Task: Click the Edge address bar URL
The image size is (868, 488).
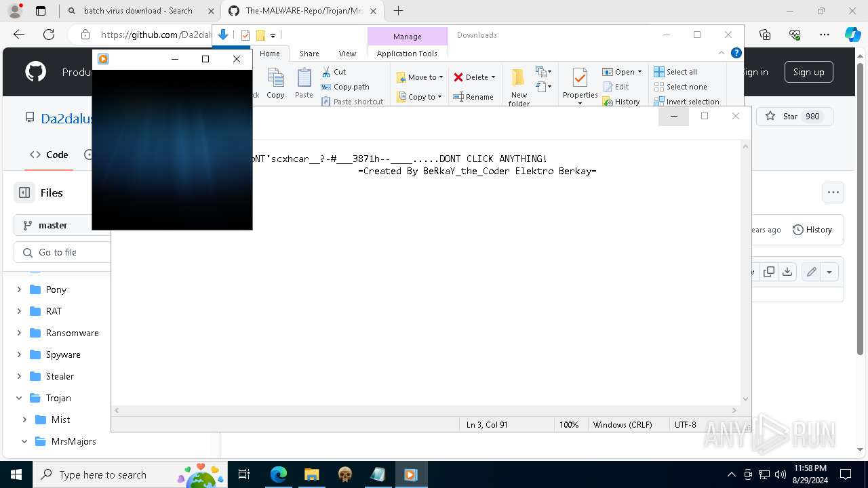Action: point(157,35)
